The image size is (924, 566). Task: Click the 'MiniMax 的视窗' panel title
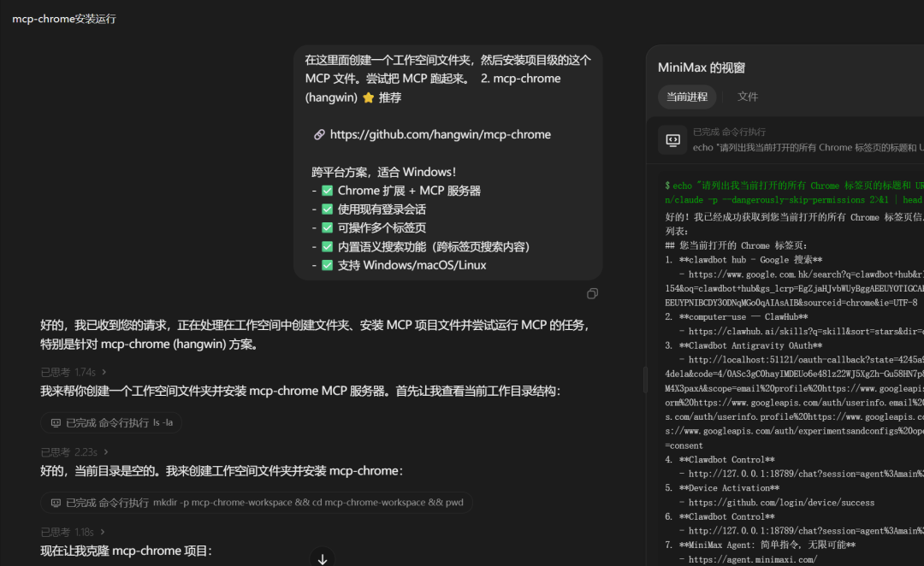click(702, 68)
